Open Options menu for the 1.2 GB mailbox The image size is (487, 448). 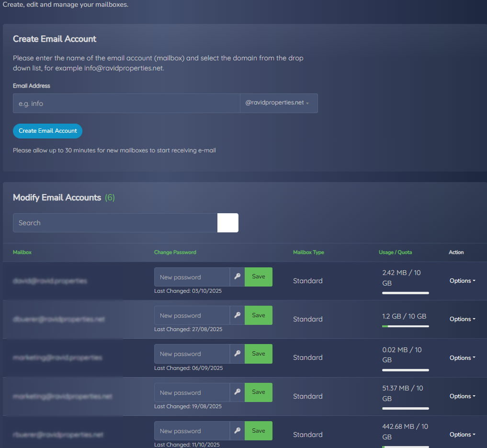click(x=462, y=319)
